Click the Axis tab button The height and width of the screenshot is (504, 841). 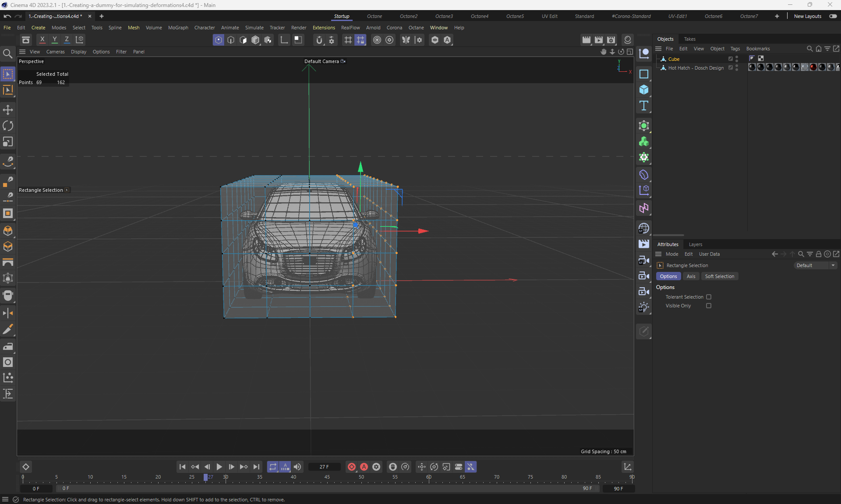[691, 276]
